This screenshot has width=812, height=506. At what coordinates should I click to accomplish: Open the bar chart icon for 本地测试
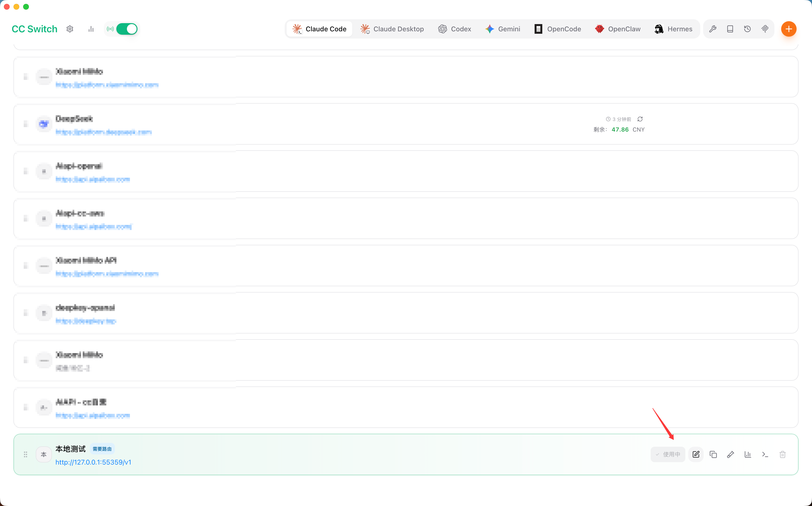coord(748,454)
